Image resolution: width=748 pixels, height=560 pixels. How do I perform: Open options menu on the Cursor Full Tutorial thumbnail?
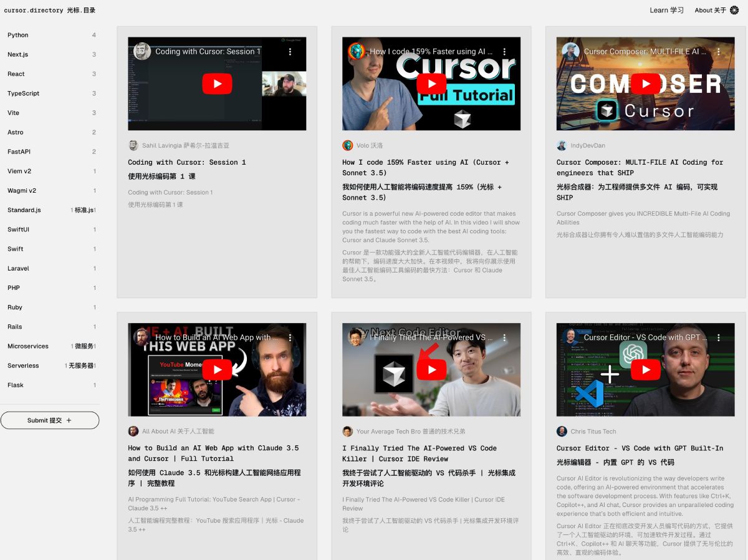(504, 52)
